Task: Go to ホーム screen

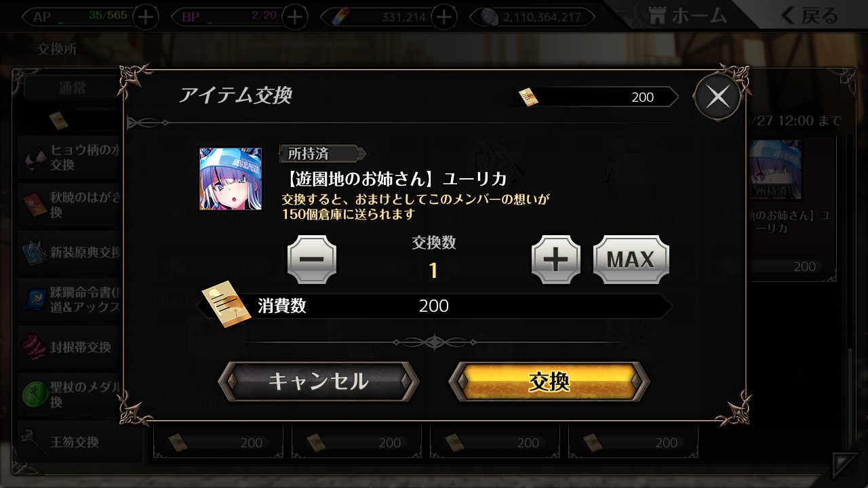Action: [x=688, y=16]
